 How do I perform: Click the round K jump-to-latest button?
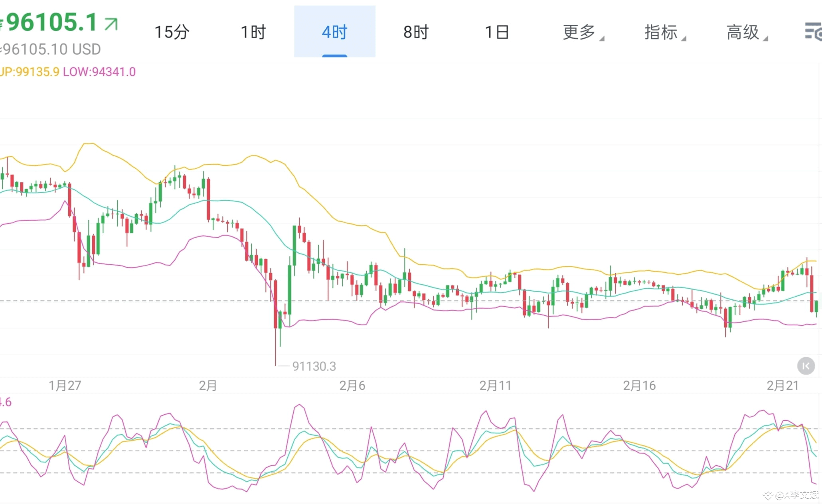[806, 366]
